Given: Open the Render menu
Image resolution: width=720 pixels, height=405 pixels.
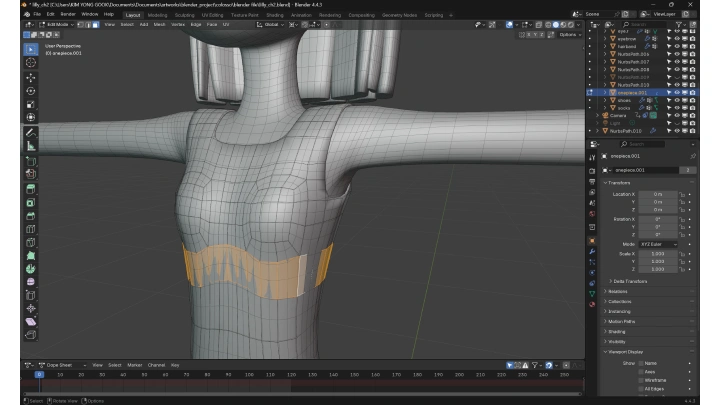Looking at the screenshot, I should pyautogui.click(x=68, y=14).
